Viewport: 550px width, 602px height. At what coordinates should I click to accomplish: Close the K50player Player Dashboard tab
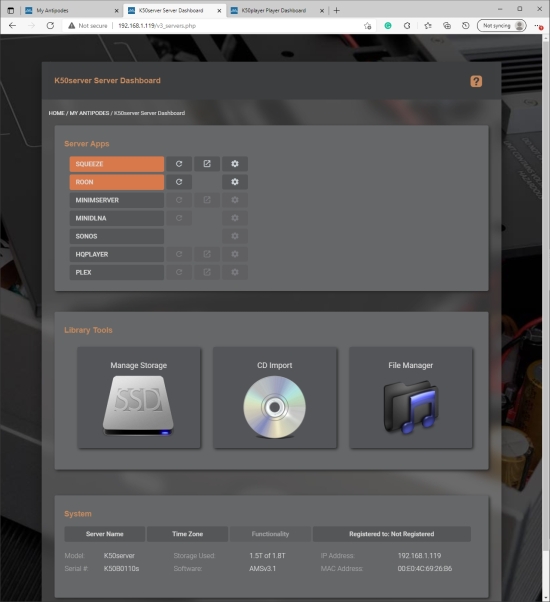click(322, 11)
